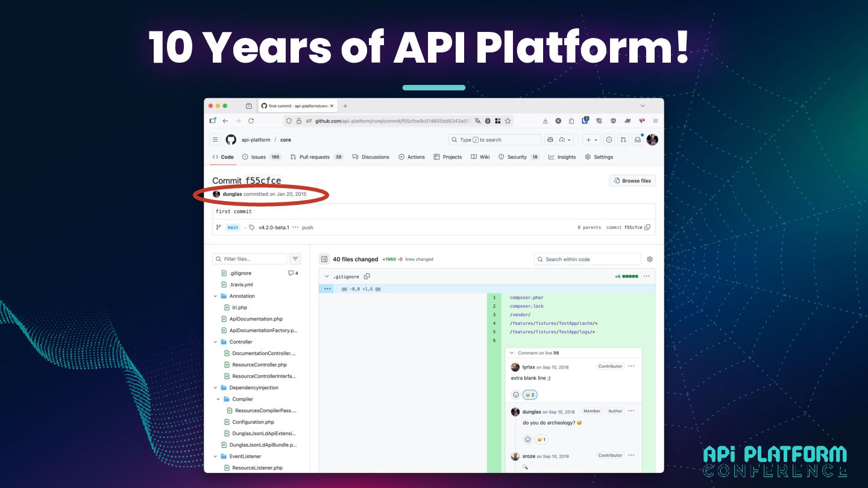Screen dimensions: 868x488
Task: Collapse the DependencyInjection folder
Action: [x=215, y=388]
